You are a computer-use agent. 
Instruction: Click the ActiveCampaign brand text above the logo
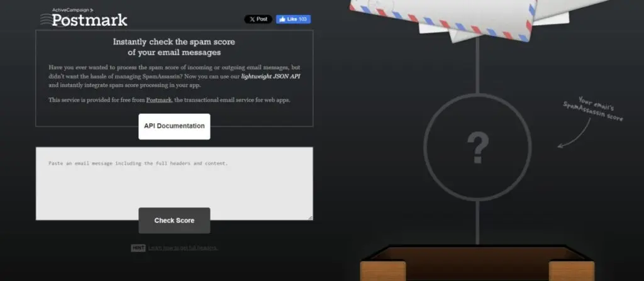pyautogui.click(x=73, y=10)
